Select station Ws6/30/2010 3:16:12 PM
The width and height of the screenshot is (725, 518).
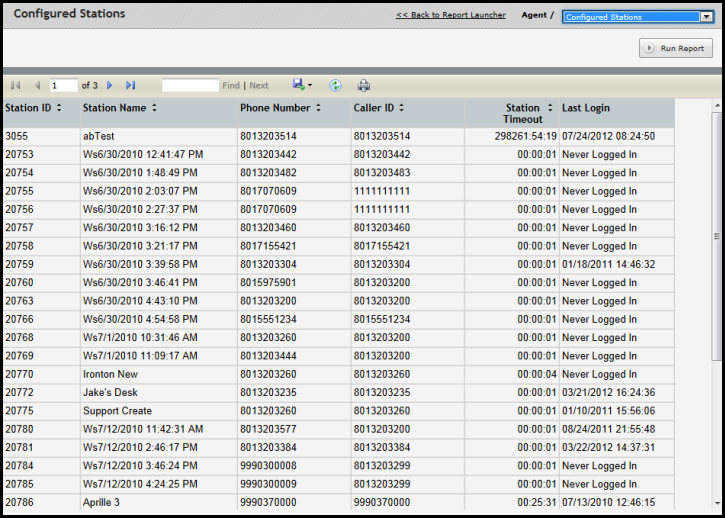(140, 228)
